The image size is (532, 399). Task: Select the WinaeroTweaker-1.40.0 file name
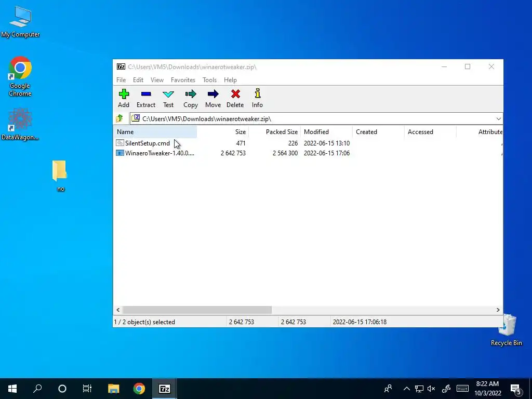[x=159, y=153]
